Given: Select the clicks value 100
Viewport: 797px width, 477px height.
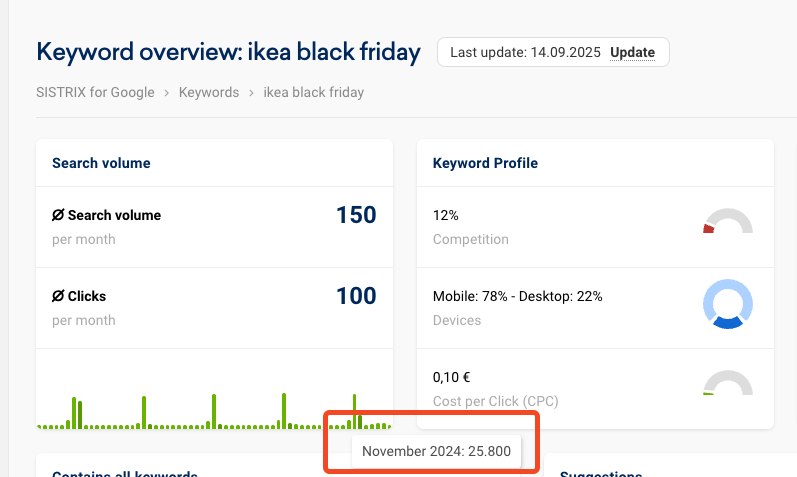Looking at the screenshot, I should pyautogui.click(x=356, y=296).
